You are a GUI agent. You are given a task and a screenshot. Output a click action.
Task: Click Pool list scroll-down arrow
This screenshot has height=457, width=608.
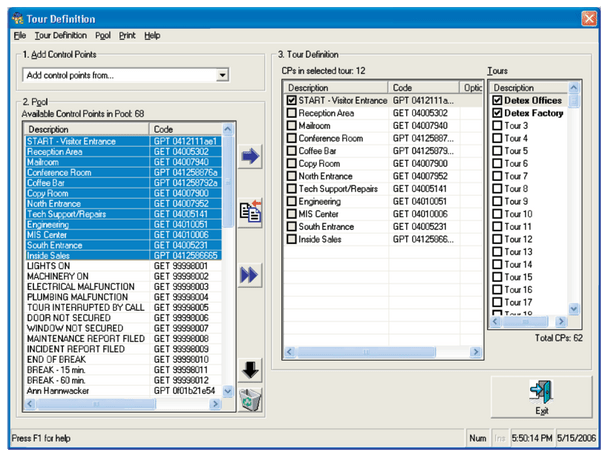(228, 391)
